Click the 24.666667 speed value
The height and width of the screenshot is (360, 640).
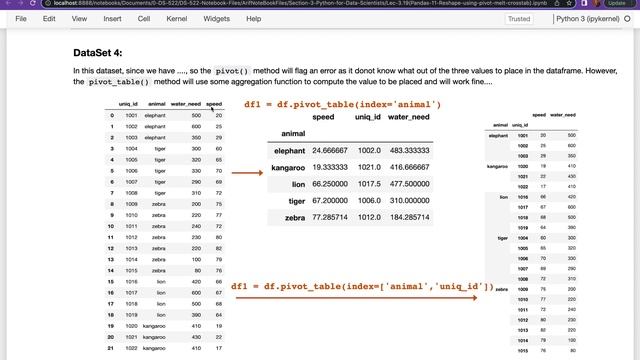click(330, 151)
